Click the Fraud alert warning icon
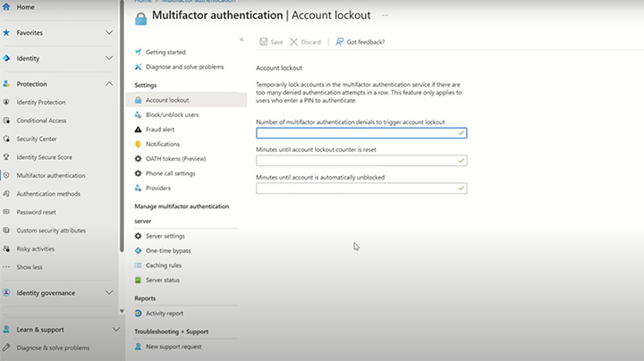 138,130
